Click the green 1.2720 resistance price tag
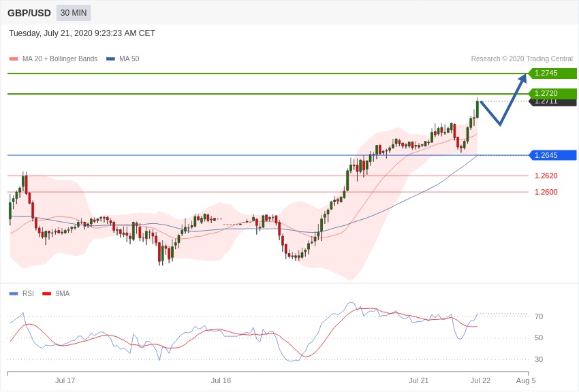This screenshot has width=579, height=392. pyautogui.click(x=552, y=93)
